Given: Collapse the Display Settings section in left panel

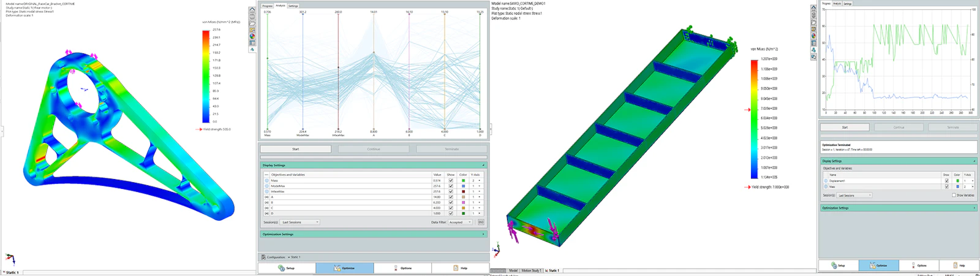Looking at the screenshot, I should [483, 165].
